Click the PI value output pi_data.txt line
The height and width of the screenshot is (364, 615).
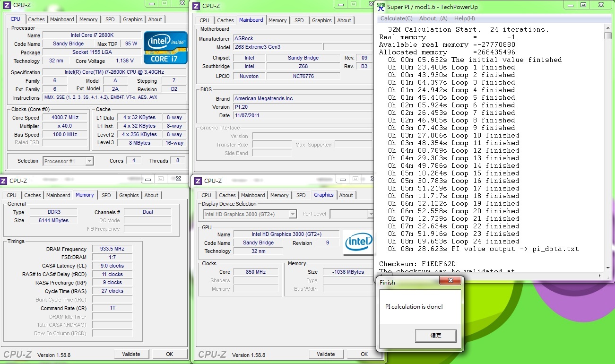(483, 249)
